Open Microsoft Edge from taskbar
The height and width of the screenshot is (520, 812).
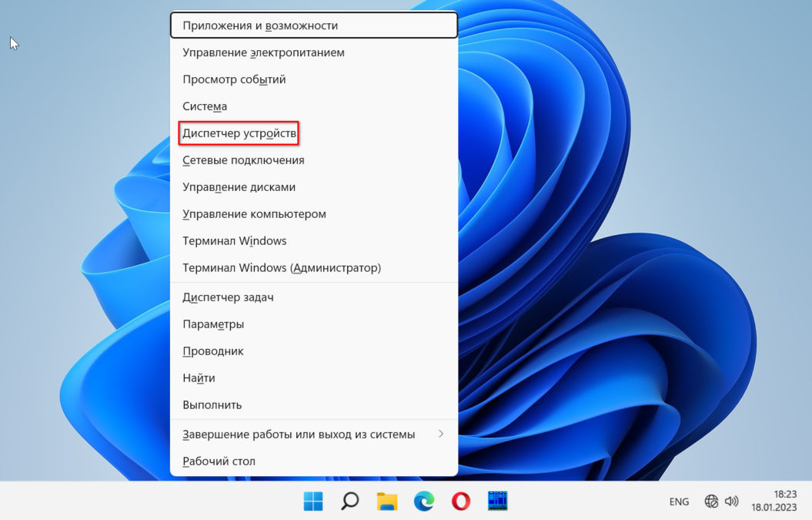(x=423, y=502)
